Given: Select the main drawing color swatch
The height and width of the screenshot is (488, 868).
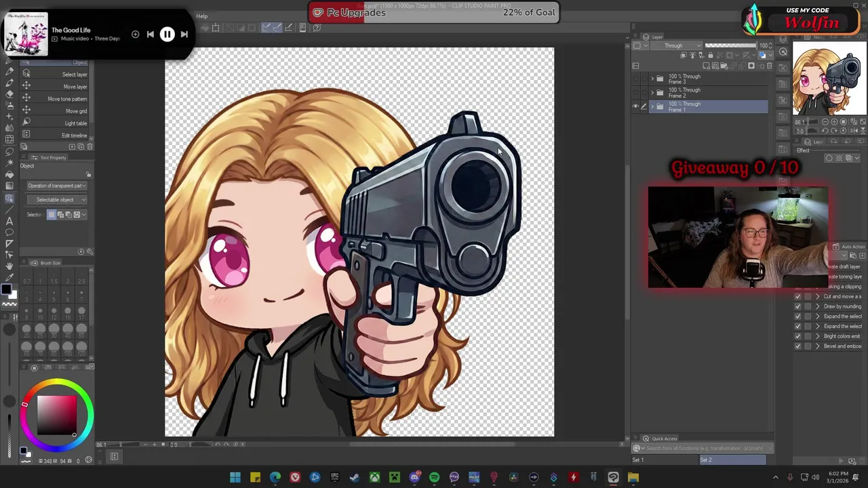Looking at the screenshot, I should point(6,290).
